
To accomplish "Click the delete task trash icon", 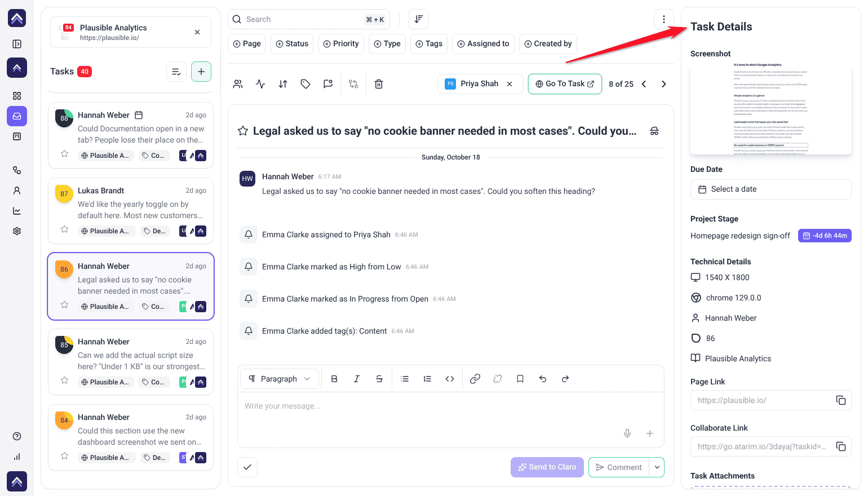I will point(379,84).
